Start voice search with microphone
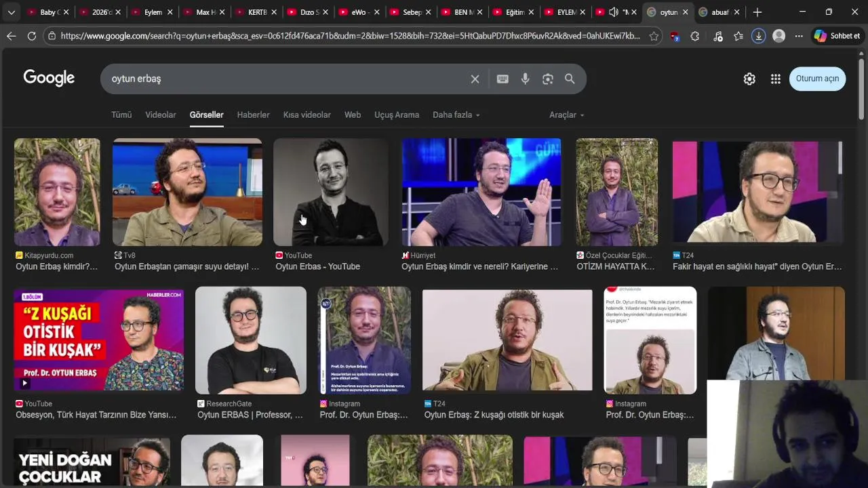Screen dimensions: 868x488 click(x=525, y=79)
